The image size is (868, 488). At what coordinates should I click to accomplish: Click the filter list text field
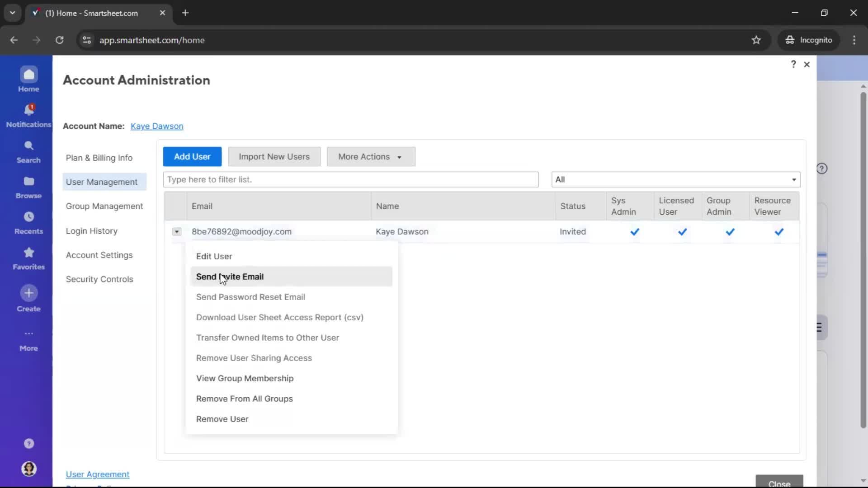[350, 179]
